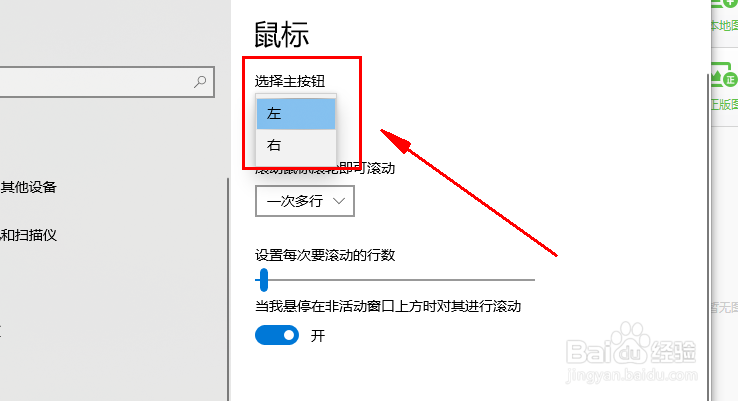Toggle the inactive window scrolling switch
Viewport: 738px width, 401px height.
tap(277, 335)
